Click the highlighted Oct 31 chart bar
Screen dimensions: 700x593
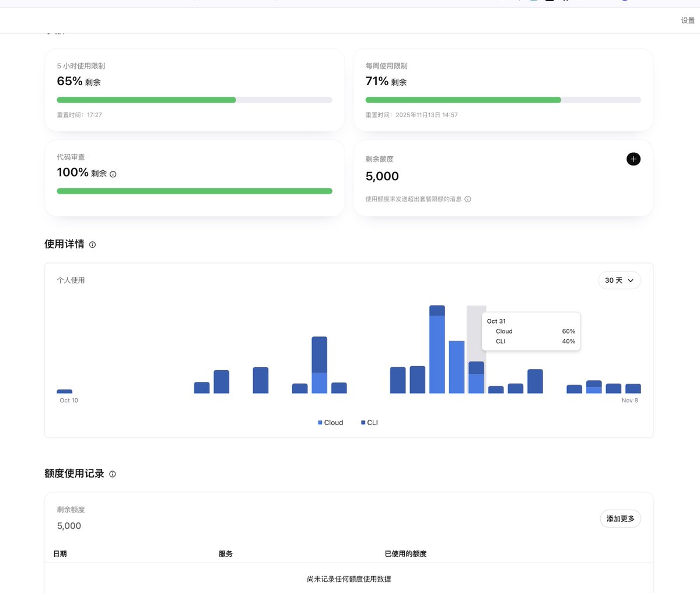[x=477, y=377]
